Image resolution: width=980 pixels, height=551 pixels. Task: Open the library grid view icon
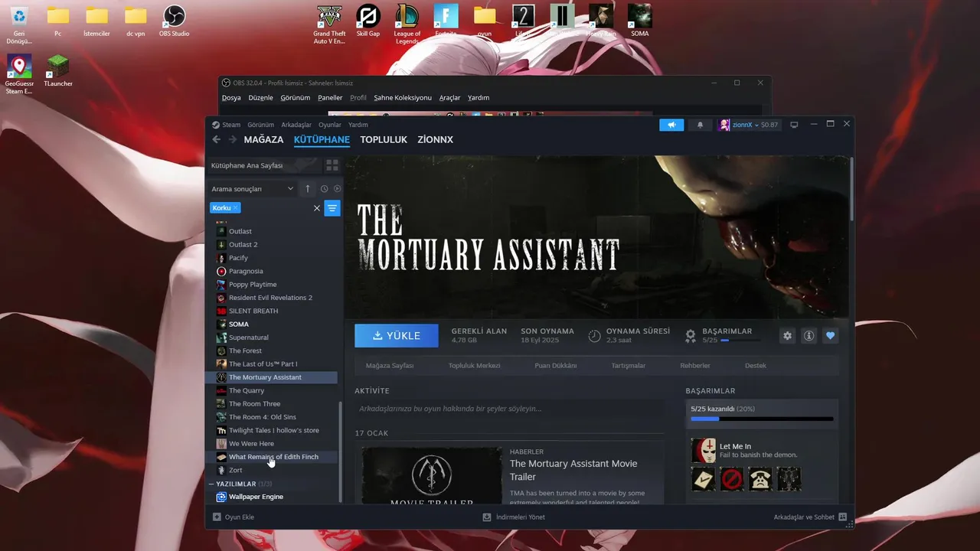pos(332,165)
